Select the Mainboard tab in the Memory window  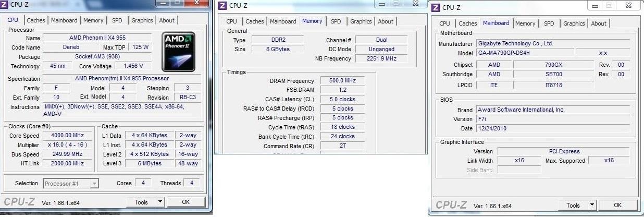click(x=283, y=21)
